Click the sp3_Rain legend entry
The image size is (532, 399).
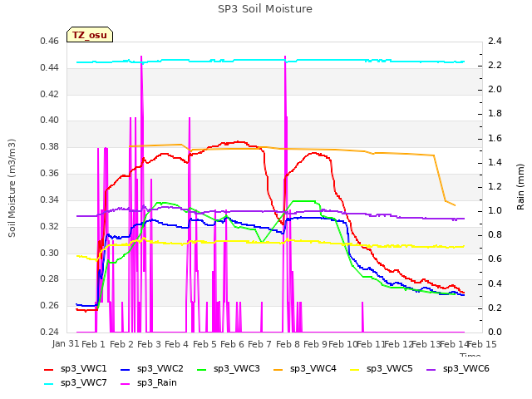point(149,383)
